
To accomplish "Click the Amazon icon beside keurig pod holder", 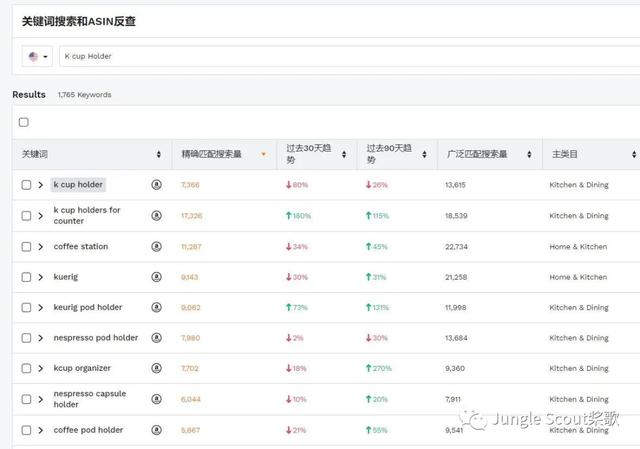I will tap(156, 308).
